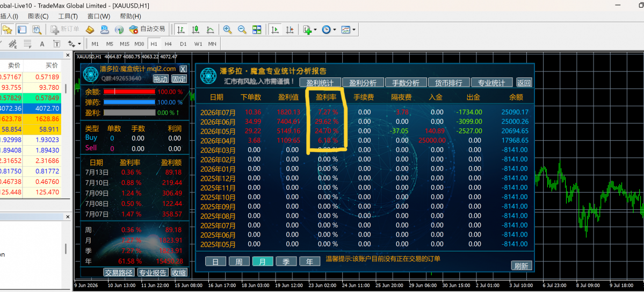Select the text tool A
The width and height of the screenshot is (644, 292).
42,44
